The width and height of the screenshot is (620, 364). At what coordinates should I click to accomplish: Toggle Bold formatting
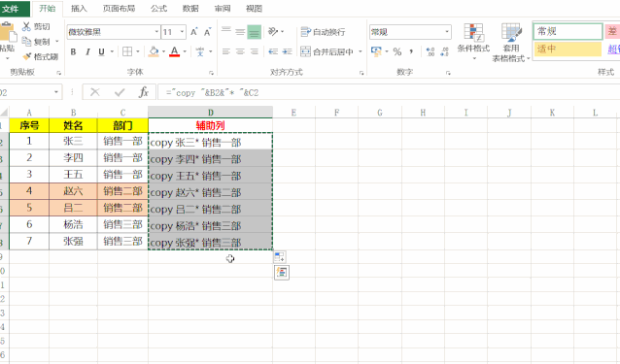(73, 51)
